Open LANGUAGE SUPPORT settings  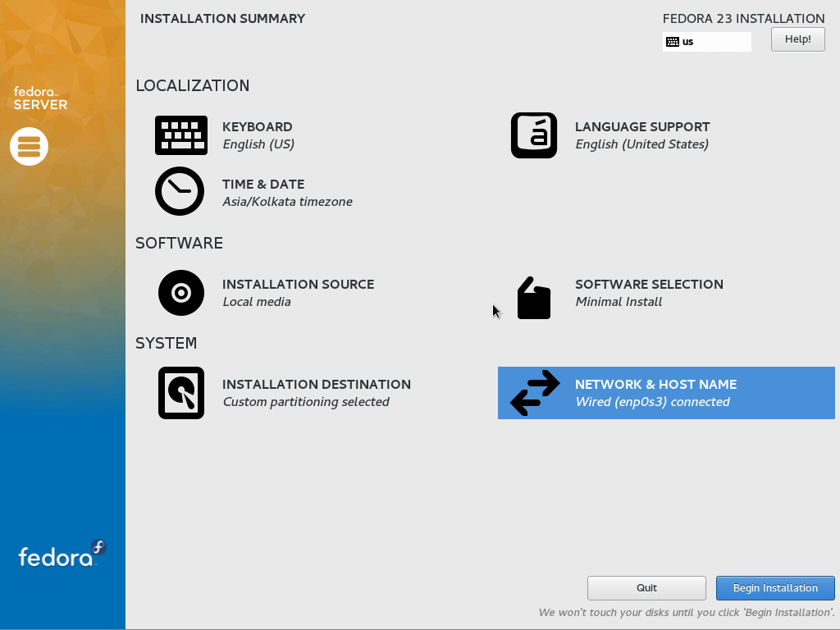[x=642, y=127]
